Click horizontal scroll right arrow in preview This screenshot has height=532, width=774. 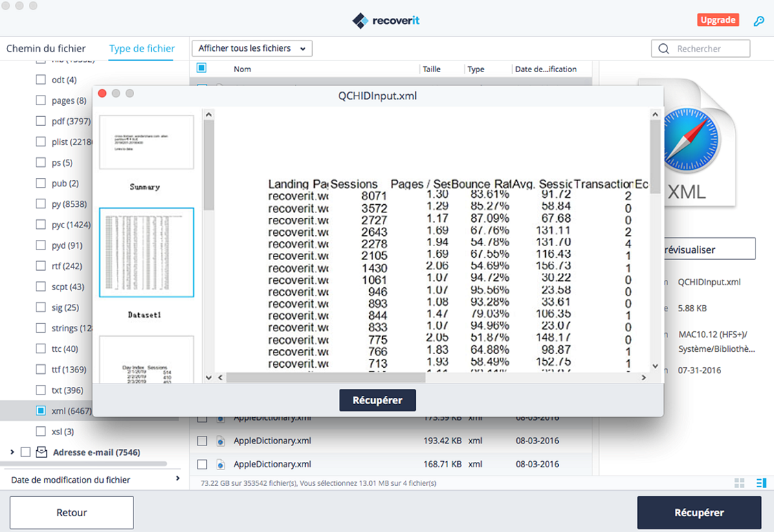[643, 377]
